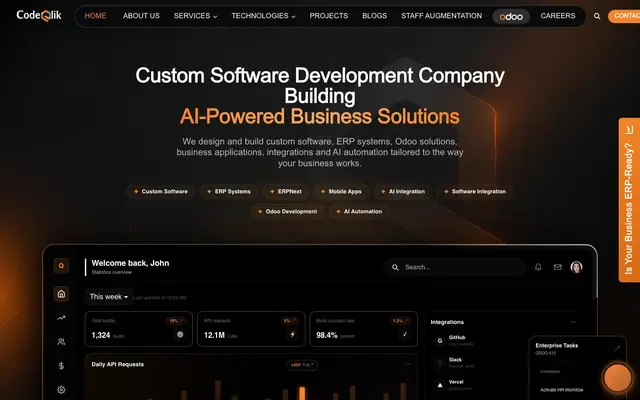This screenshot has height=400, width=640.
Task: Open the search icon in navbar
Action: [x=597, y=16]
